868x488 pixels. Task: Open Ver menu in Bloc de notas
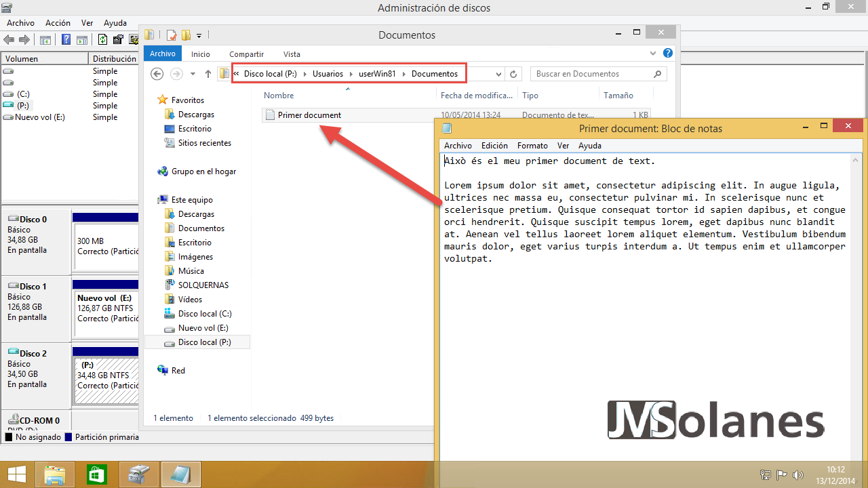point(563,146)
